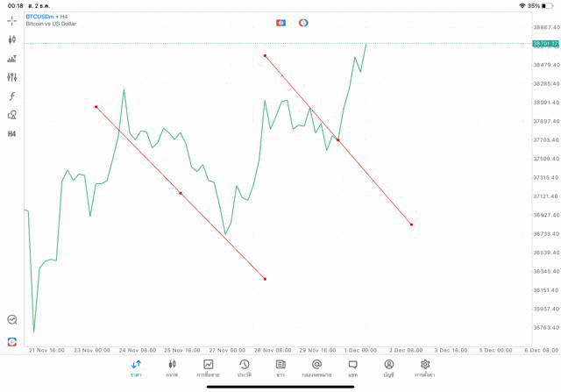Image resolution: width=561 pixels, height=392 pixels.
Task: Open the H4 timeframe selector
Action: coord(12,134)
